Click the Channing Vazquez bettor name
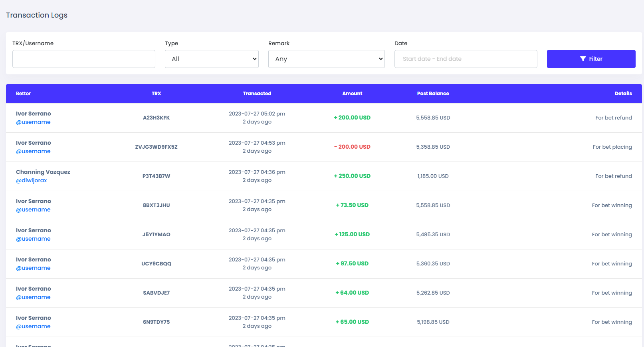Screen dimensions: 644x347 pos(43,172)
